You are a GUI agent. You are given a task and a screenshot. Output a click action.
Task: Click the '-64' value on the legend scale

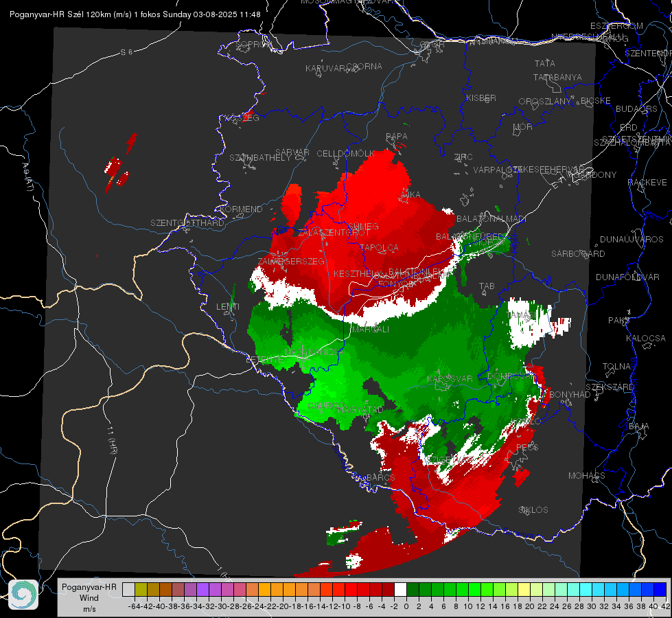pos(135,606)
